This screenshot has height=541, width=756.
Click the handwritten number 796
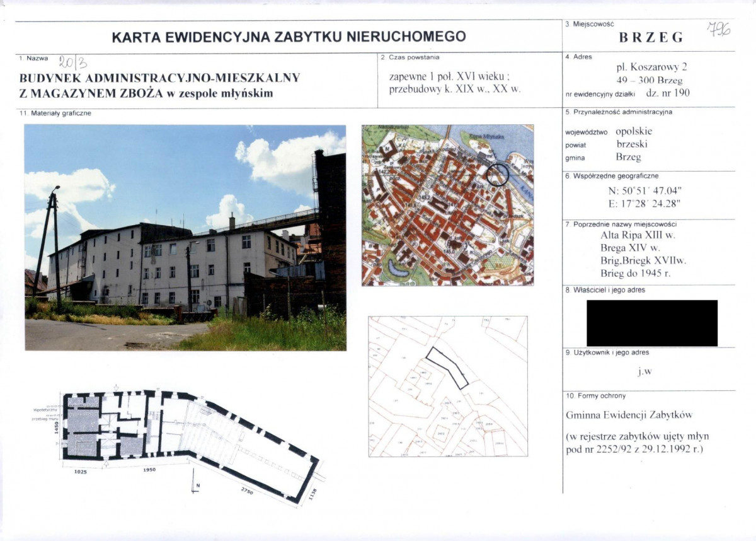tap(718, 28)
